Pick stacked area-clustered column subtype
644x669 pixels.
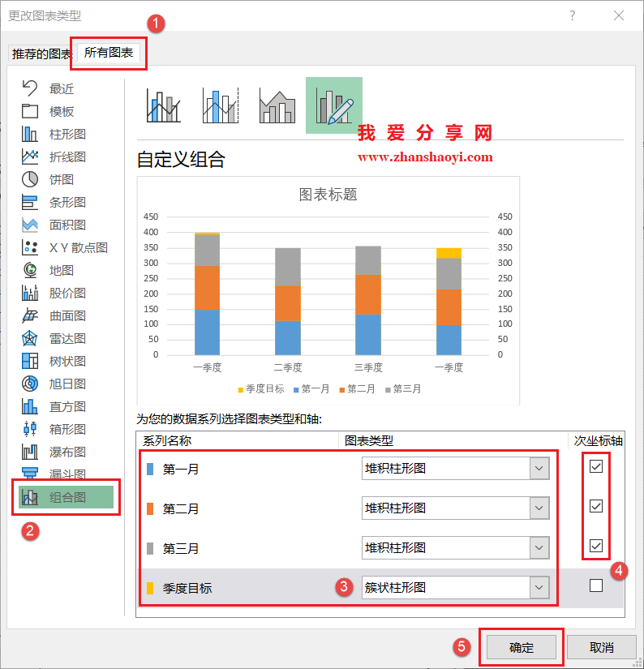coord(277,106)
